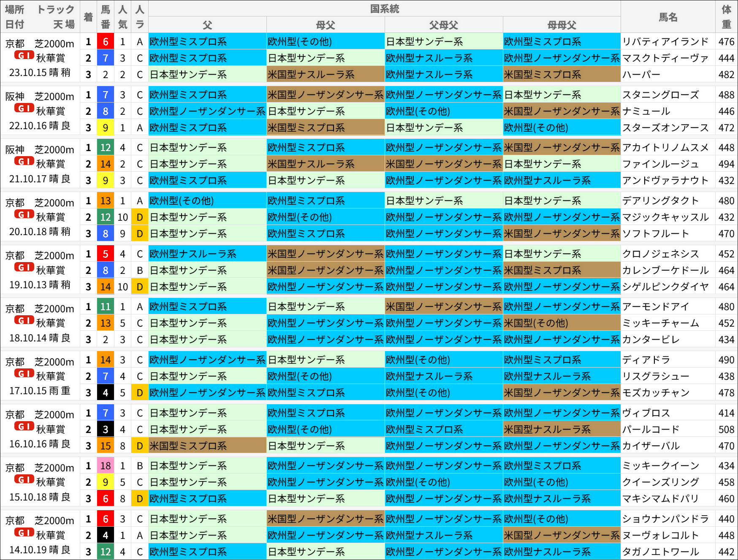Select horse name モズカッチャン
This screenshot has width=738, height=560.
(x=656, y=393)
